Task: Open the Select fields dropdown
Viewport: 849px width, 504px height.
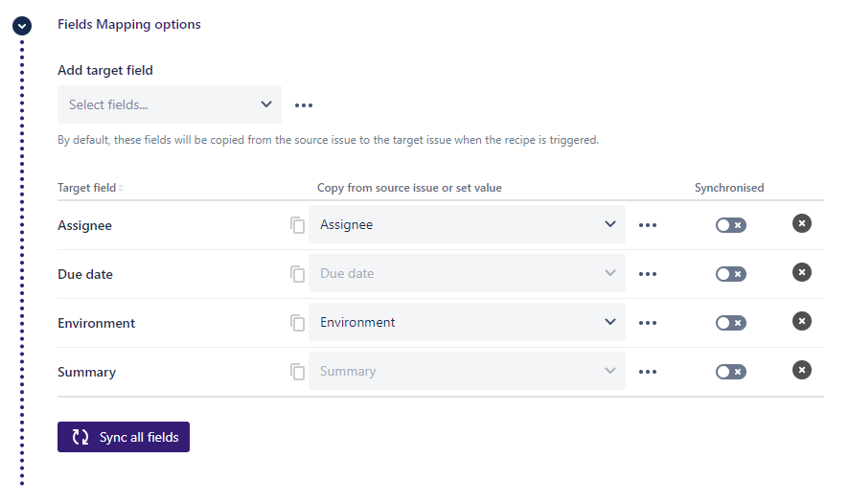Action: pyautogui.click(x=170, y=104)
